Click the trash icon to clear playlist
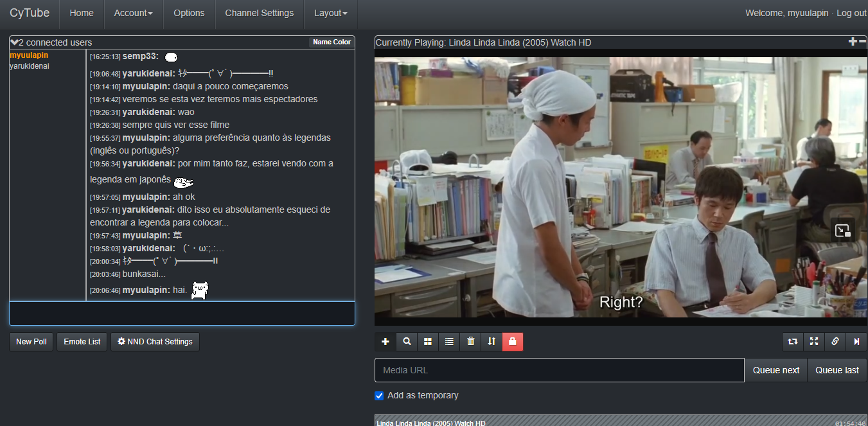Screen dimensions: 868x426 click(x=470, y=342)
